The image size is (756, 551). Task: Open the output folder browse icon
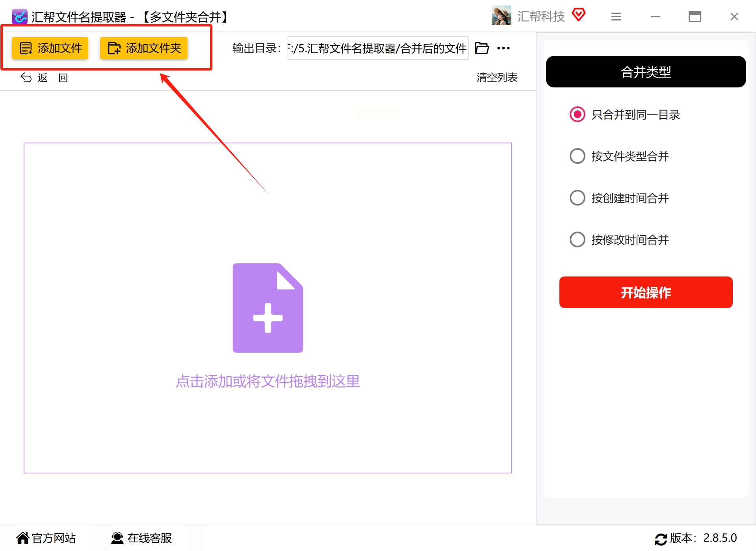coord(482,48)
